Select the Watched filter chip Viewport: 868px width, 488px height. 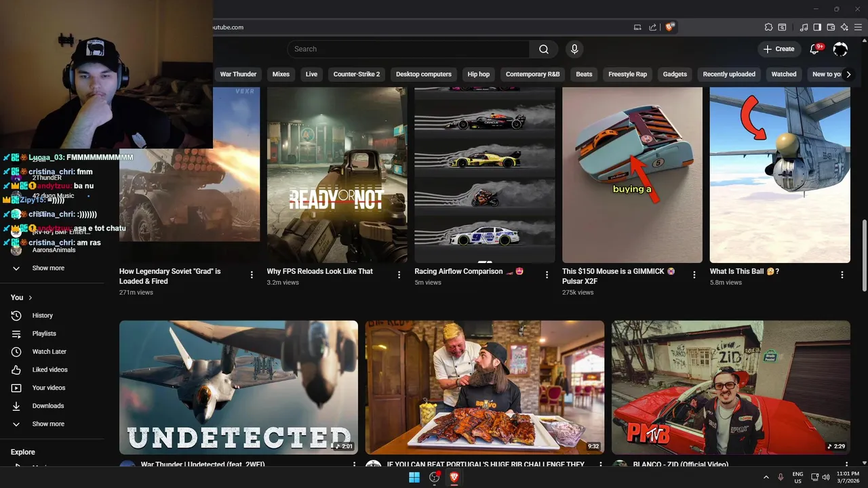[x=784, y=75]
